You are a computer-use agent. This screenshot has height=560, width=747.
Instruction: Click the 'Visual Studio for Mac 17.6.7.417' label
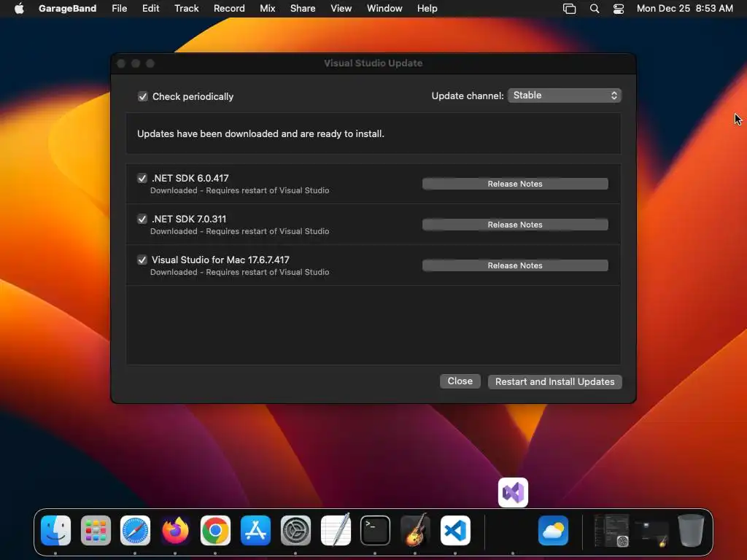click(220, 260)
